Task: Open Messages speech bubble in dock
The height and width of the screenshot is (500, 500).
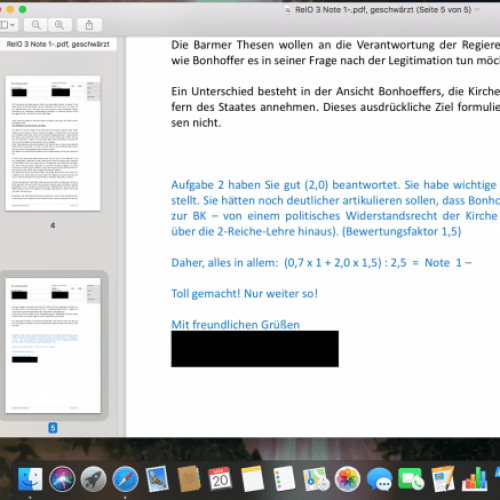Action: 379,479
